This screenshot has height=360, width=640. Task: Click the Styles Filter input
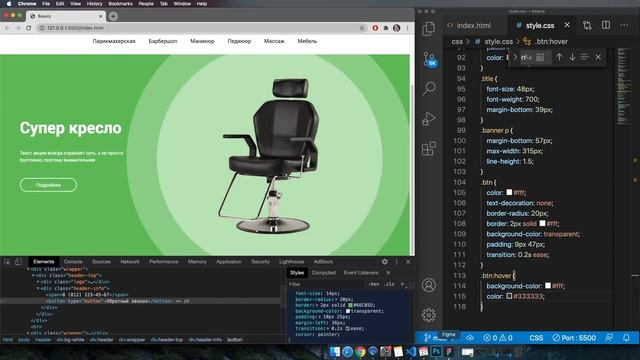[327, 284]
